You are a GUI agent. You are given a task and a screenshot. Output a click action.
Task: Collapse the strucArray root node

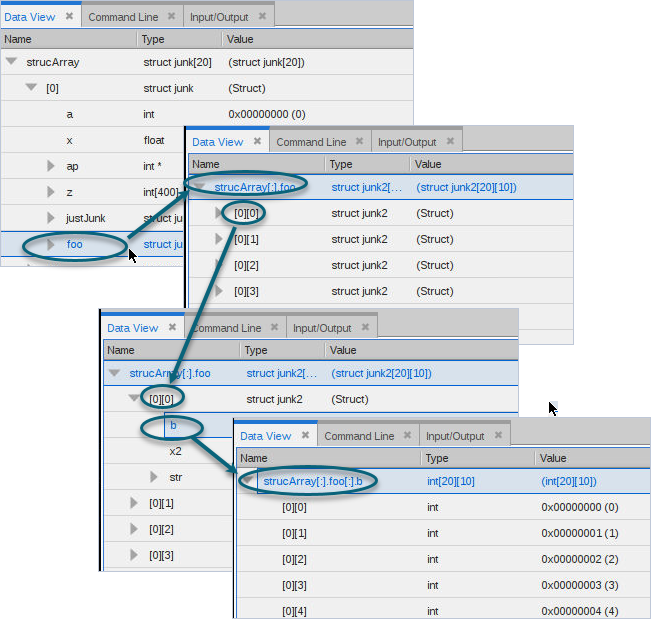(12, 62)
